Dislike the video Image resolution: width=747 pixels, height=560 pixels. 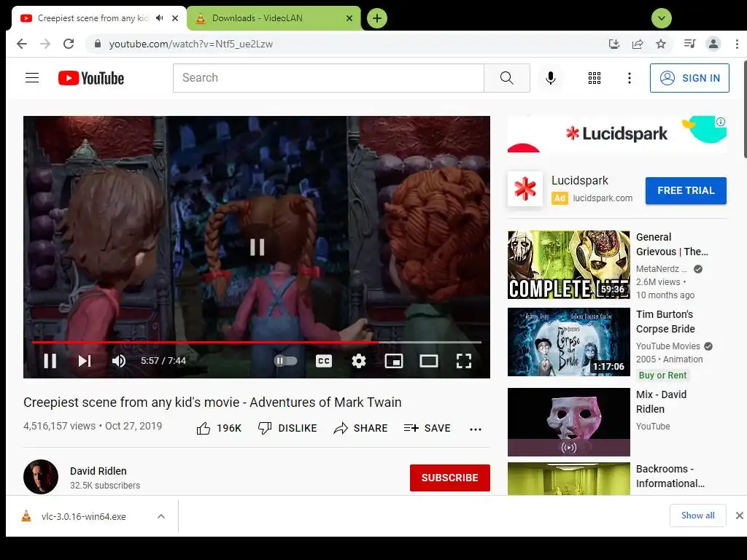click(x=287, y=428)
